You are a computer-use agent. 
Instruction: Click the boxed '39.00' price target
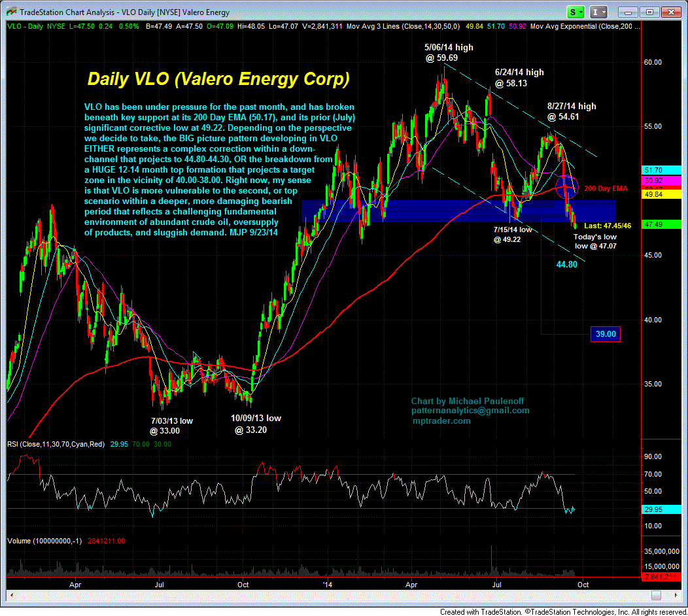click(x=606, y=334)
